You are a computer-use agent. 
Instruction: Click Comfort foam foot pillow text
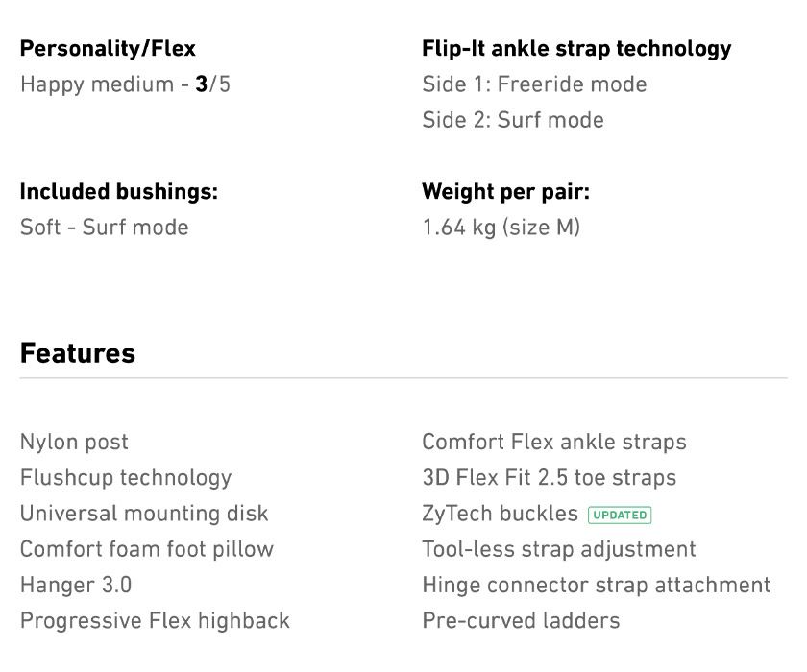(x=147, y=549)
